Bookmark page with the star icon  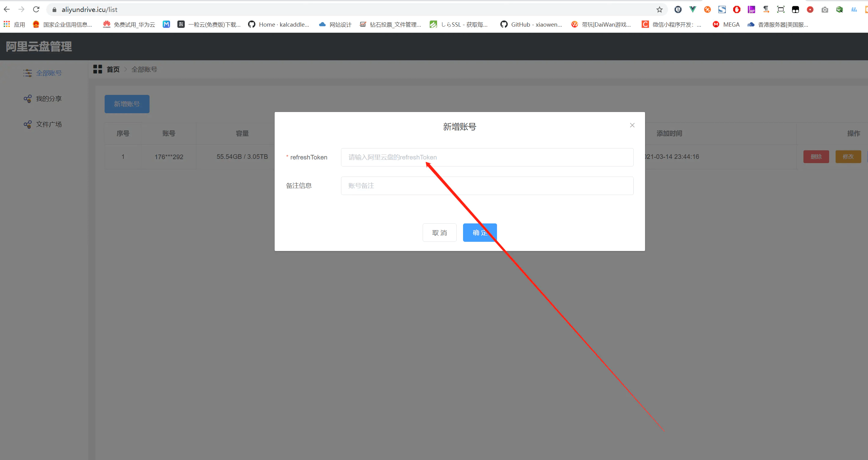click(x=659, y=9)
